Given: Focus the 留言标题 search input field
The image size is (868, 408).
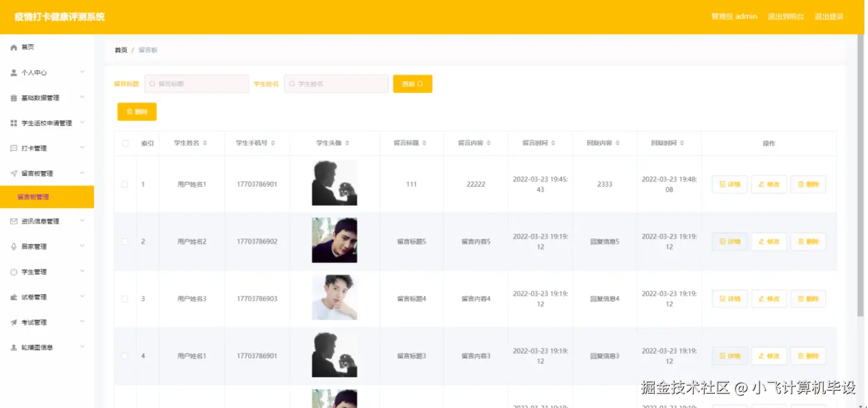Looking at the screenshot, I should pyautogui.click(x=197, y=84).
